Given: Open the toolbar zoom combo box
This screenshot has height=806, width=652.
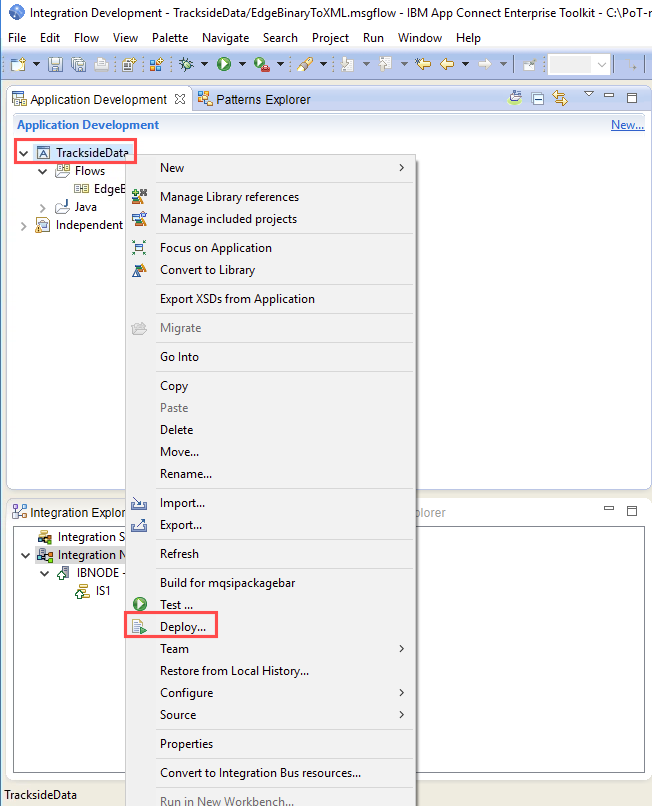Looking at the screenshot, I should (x=579, y=65).
